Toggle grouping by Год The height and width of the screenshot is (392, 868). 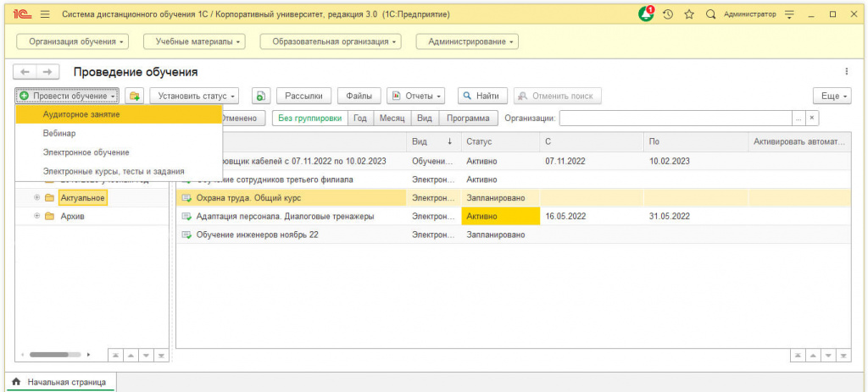[x=360, y=119]
